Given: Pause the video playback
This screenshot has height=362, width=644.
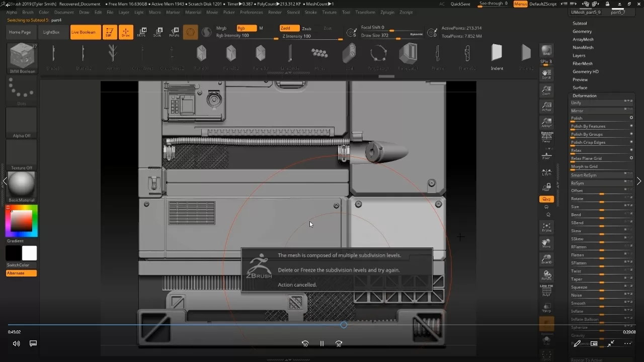Looking at the screenshot, I should coord(322,344).
